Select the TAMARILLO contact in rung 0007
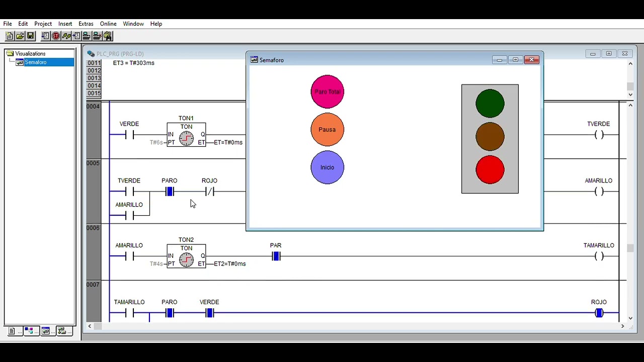 (x=129, y=313)
